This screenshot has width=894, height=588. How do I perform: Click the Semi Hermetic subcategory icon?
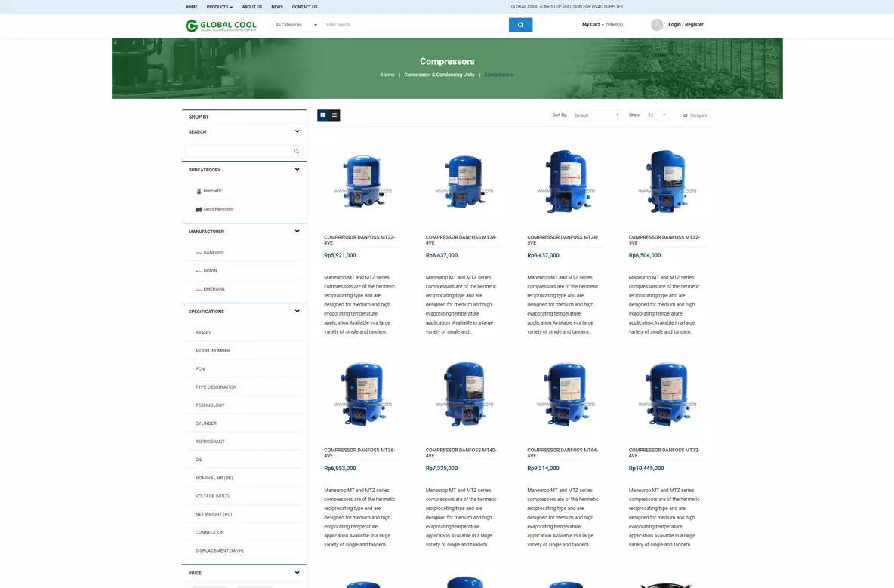coord(199,210)
